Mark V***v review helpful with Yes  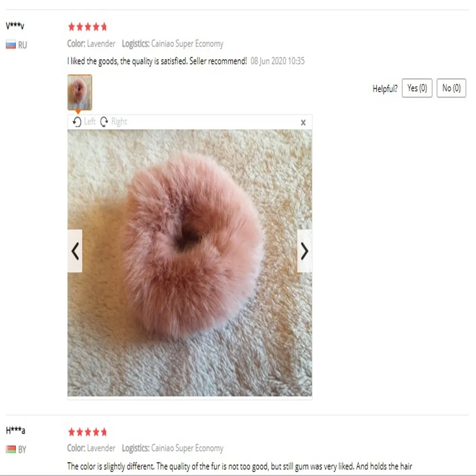click(x=417, y=88)
